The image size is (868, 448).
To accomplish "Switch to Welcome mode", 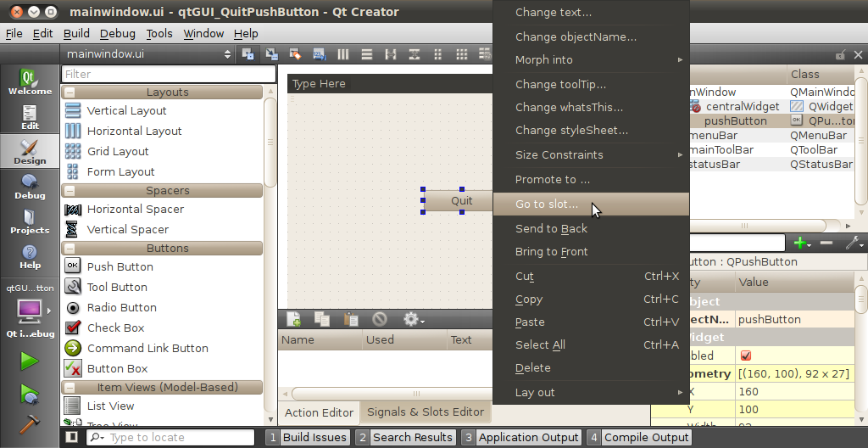I will coord(30,82).
